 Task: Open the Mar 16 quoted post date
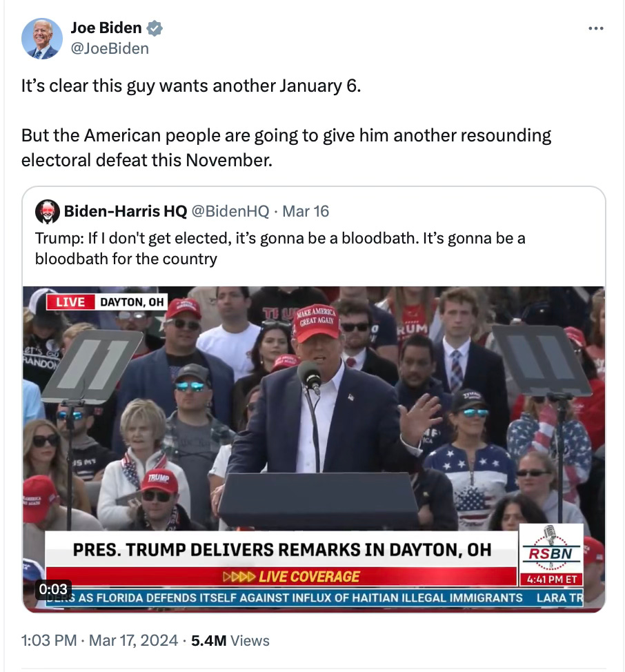point(306,211)
